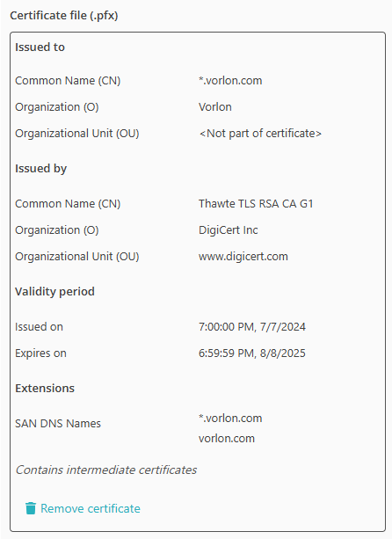This screenshot has height=539, width=392.
Task: Open the Remove certificate link
Action: point(91,508)
